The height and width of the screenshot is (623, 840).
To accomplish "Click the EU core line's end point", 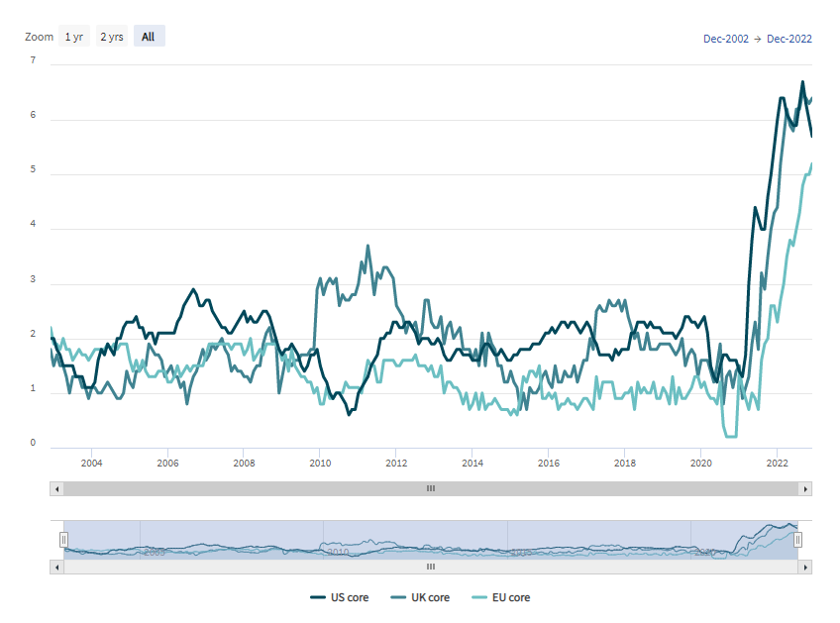I will click(x=812, y=164).
